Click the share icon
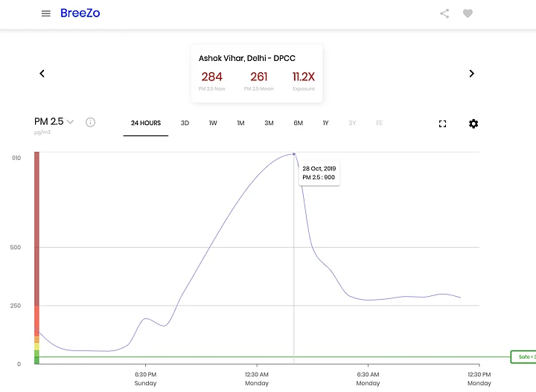This screenshot has height=392, width=536. click(x=444, y=13)
